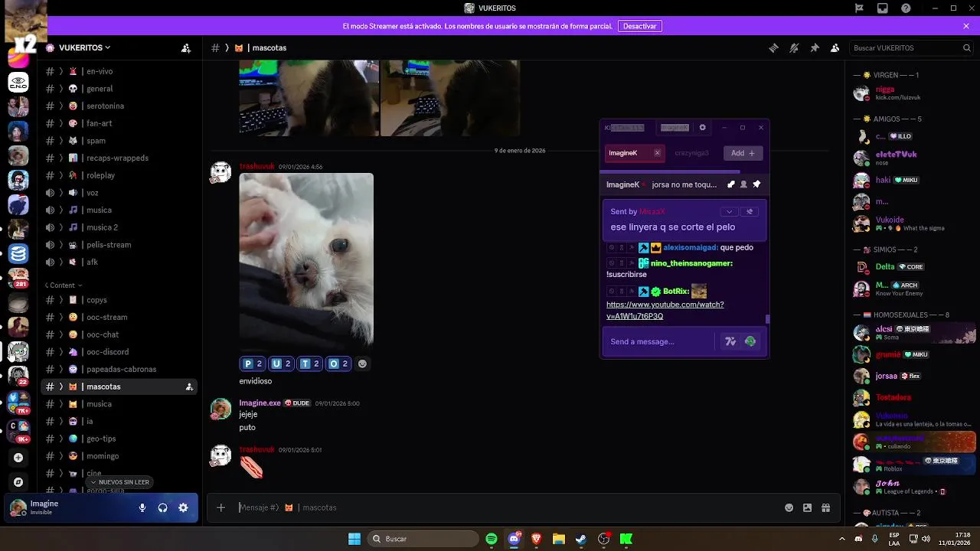Show hidden system tray icons chevron
Image resolution: width=980 pixels, height=551 pixels.
[x=843, y=539]
